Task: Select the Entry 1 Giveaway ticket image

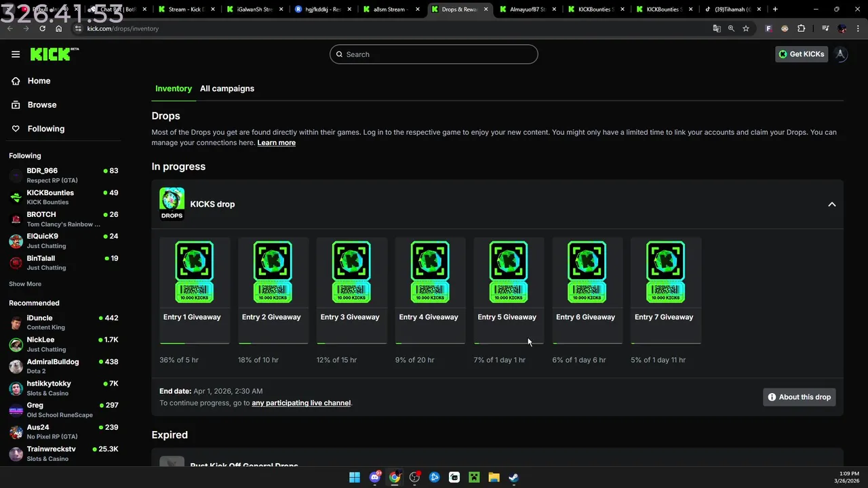Action: pyautogui.click(x=195, y=272)
